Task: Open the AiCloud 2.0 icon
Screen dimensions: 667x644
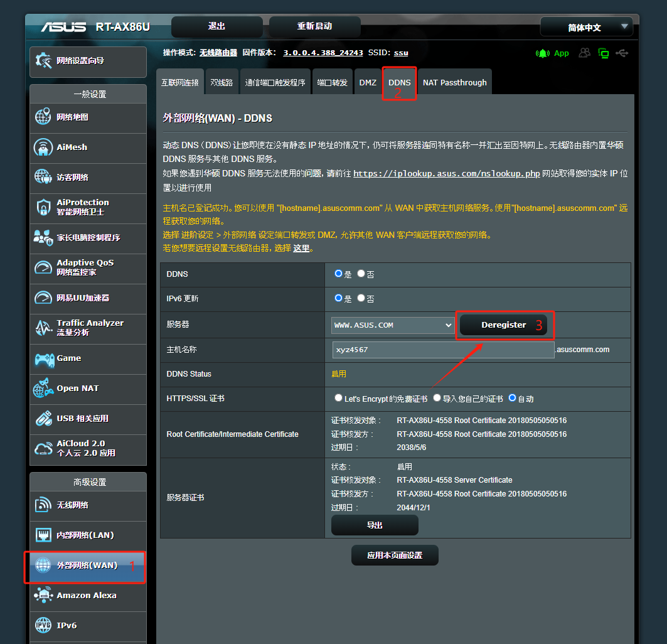Action: [x=43, y=448]
